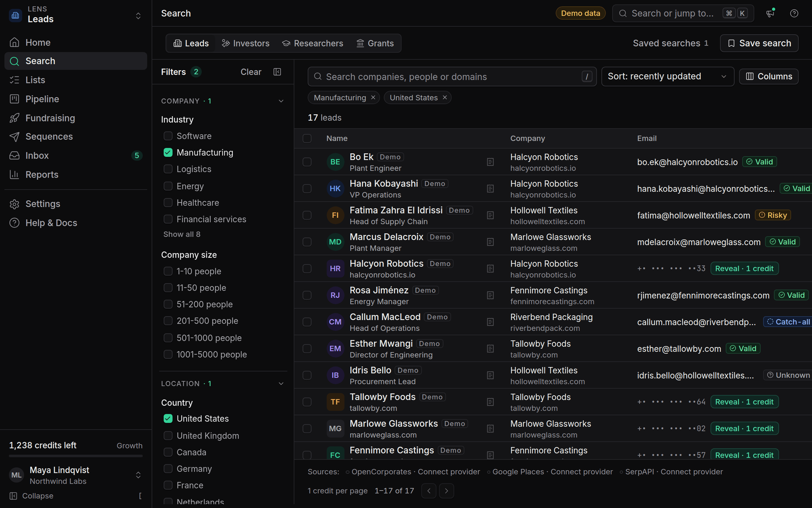This screenshot has width=812, height=508.
Task: Select the 1001-5000 people company size
Action: pos(168,354)
